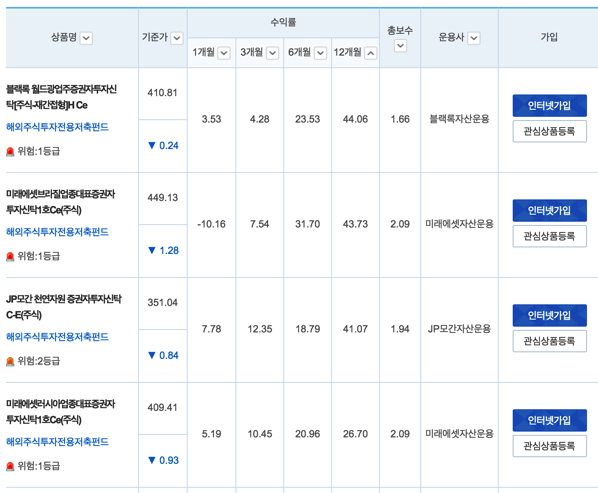Click risk siren icon for 블랙록 fund
This screenshot has width=598, height=493.
pyautogui.click(x=10, y=152)
